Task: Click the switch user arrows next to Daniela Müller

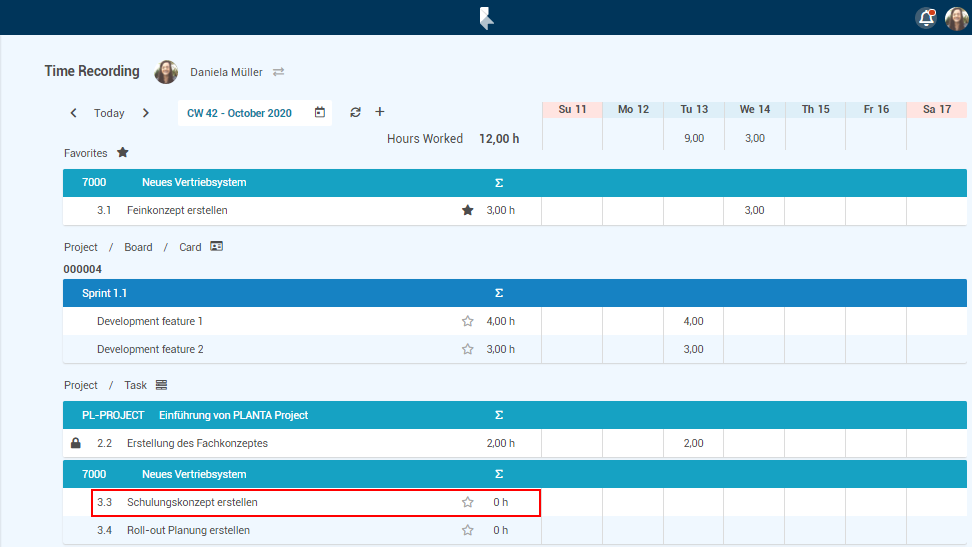Action: pos(279,72)
